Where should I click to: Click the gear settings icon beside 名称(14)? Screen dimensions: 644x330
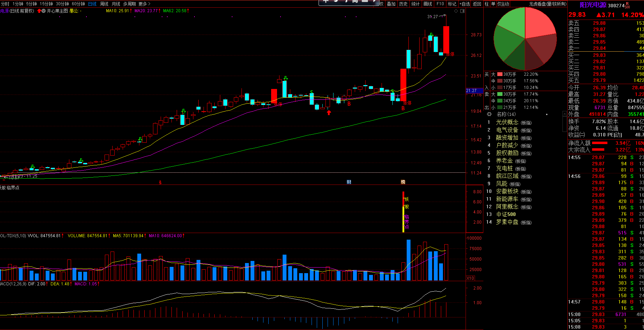[x=489, y=114]
